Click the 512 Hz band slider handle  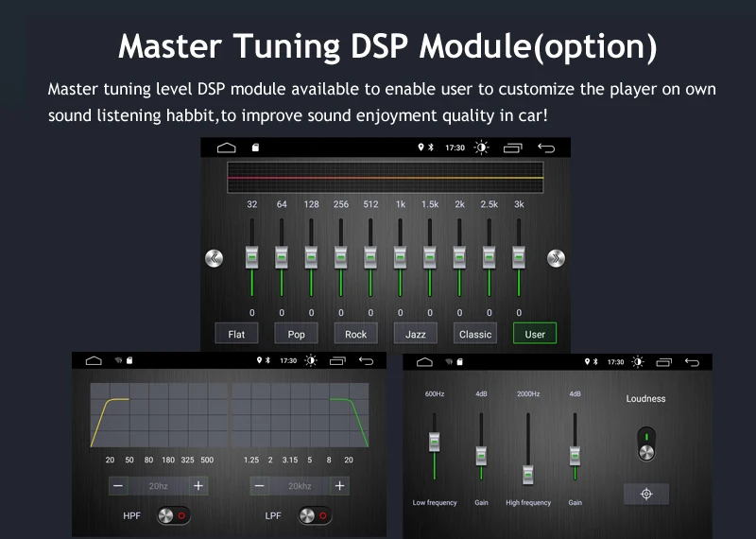tap(370, 257)
